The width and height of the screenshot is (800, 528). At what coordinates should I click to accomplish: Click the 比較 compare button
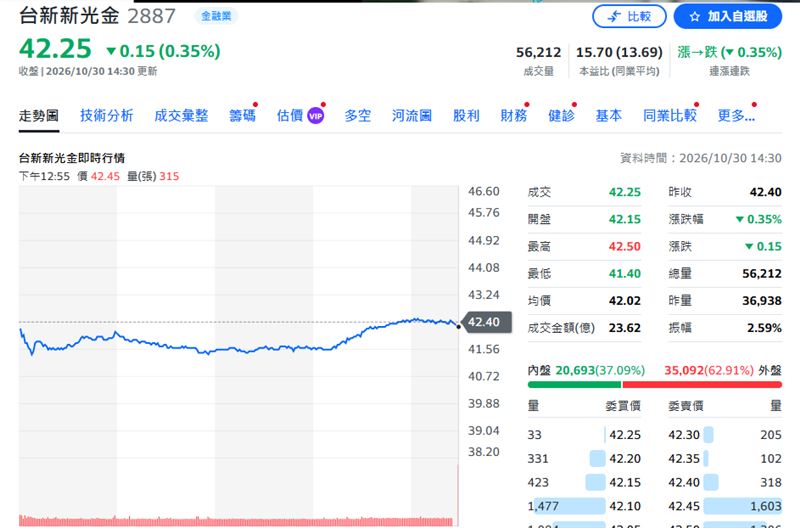tap(629, 16)
